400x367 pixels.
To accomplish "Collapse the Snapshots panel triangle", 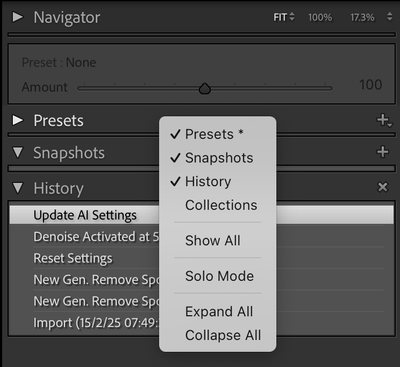I will tap(17, 153).
